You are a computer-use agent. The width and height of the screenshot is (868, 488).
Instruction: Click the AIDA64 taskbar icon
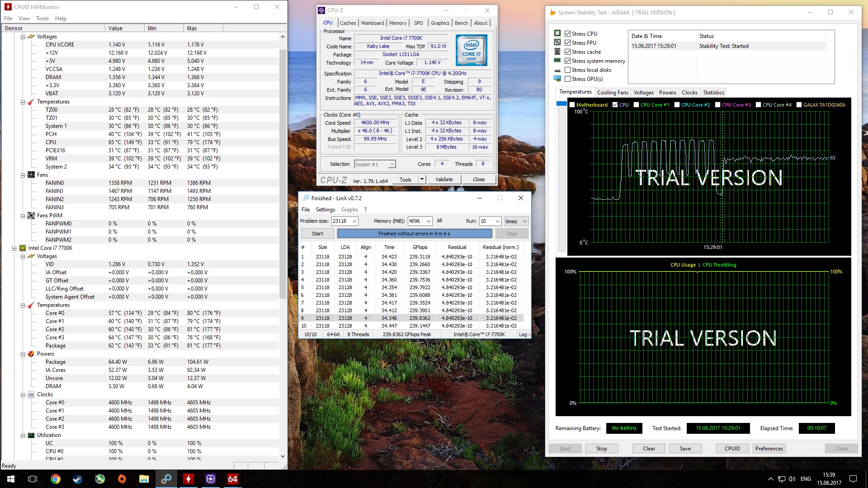click(x=232, y=479)
